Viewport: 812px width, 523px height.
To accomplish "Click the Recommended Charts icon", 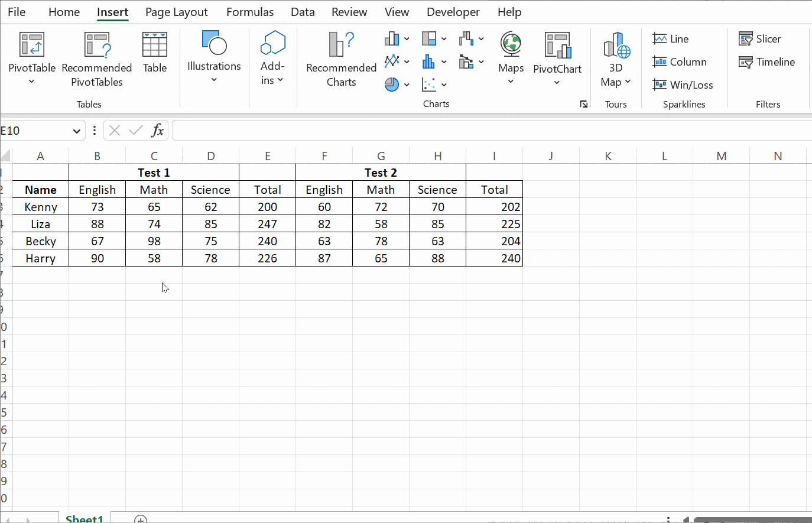I will 341,59.
